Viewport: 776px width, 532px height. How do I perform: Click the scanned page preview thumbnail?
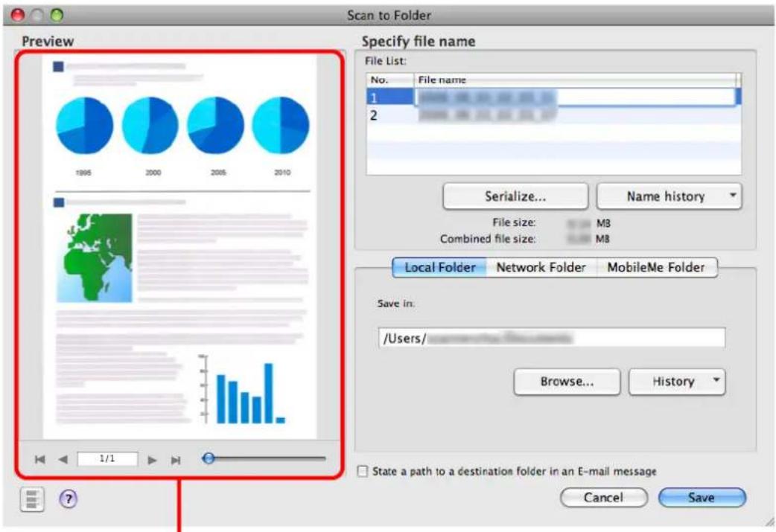point(179,246)
